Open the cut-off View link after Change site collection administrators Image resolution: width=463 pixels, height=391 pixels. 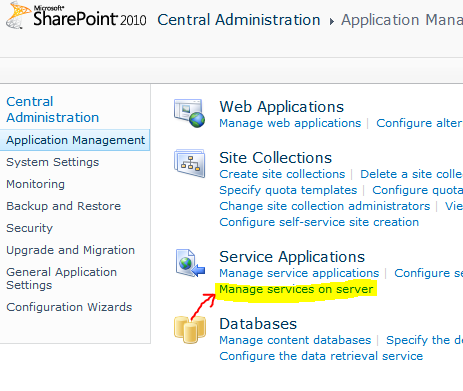click(x=454, y=206)
